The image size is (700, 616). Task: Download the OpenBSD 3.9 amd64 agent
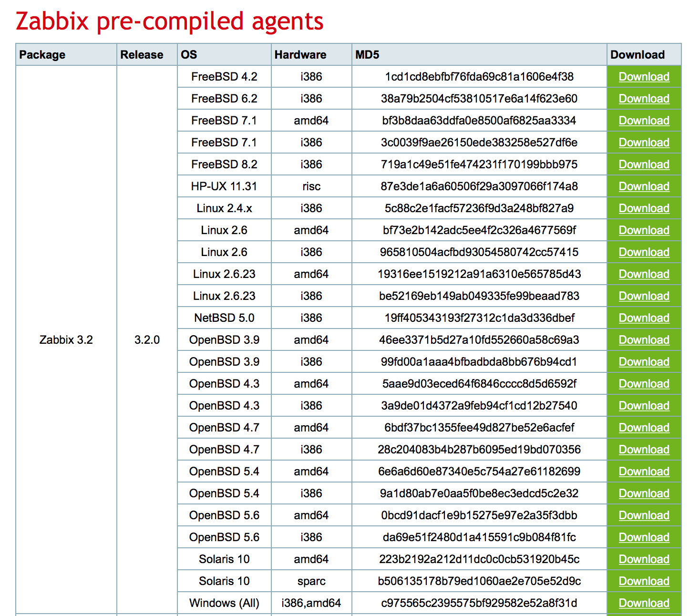[644, 340]
